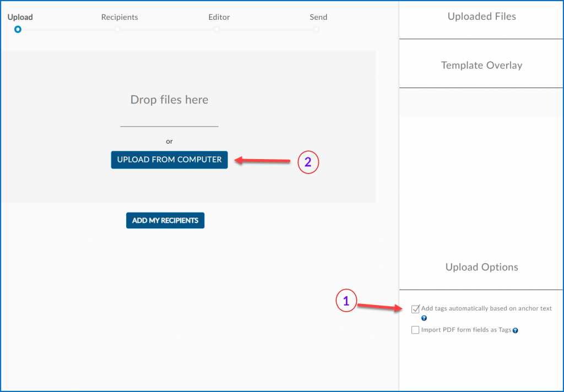Click the Add My Recipients button
Viewport: 564px width, 392px height.
[165, 221]
